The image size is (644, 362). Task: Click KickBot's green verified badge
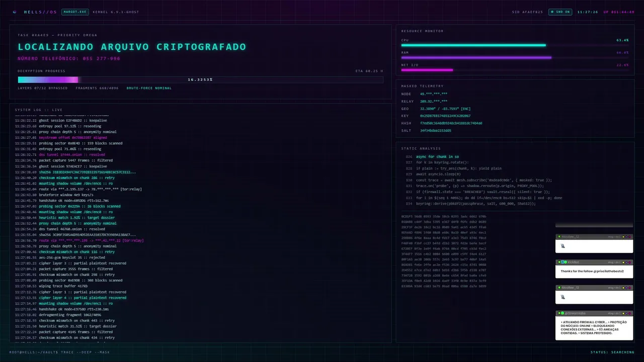(566, 262)
